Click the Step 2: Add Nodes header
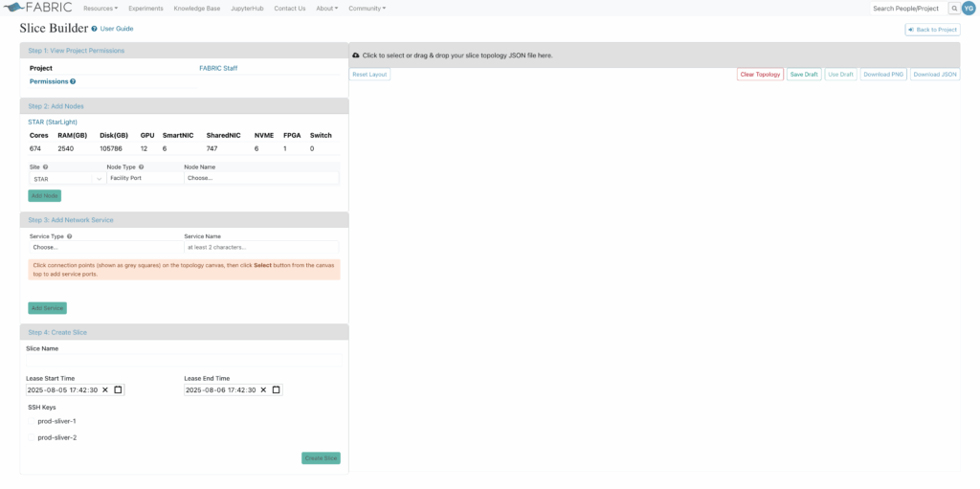 pos(184,106)
